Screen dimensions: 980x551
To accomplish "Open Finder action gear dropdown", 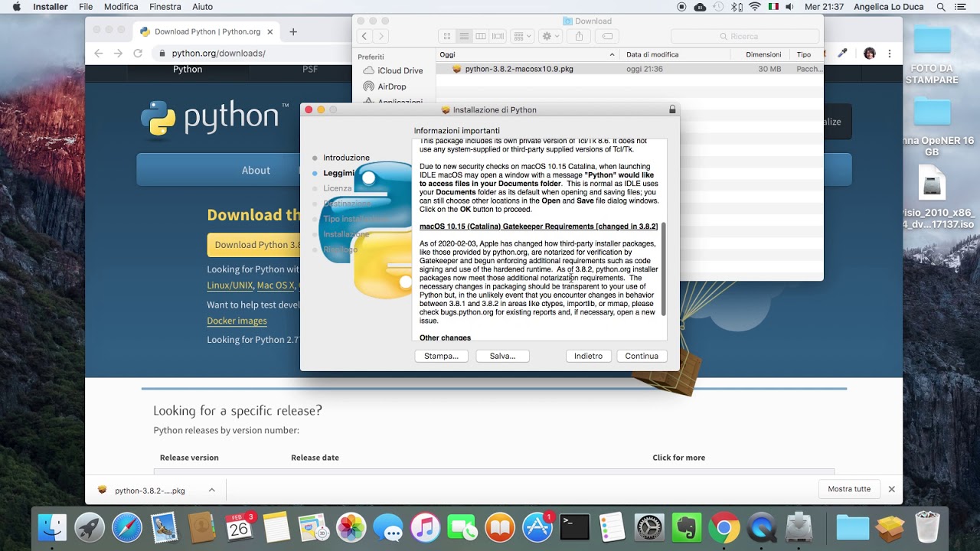I will pyautogui.click(x=550, y=36).
